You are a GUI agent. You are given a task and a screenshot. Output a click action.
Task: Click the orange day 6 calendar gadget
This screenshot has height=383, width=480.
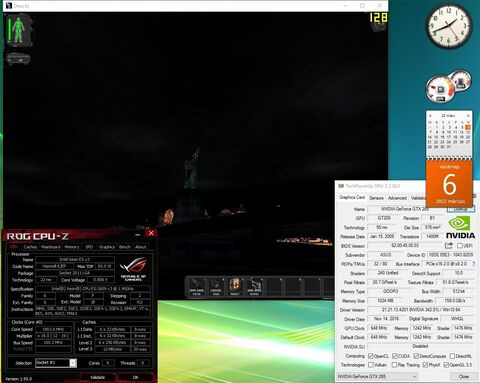pyautogui.click(x=449, y=183)
